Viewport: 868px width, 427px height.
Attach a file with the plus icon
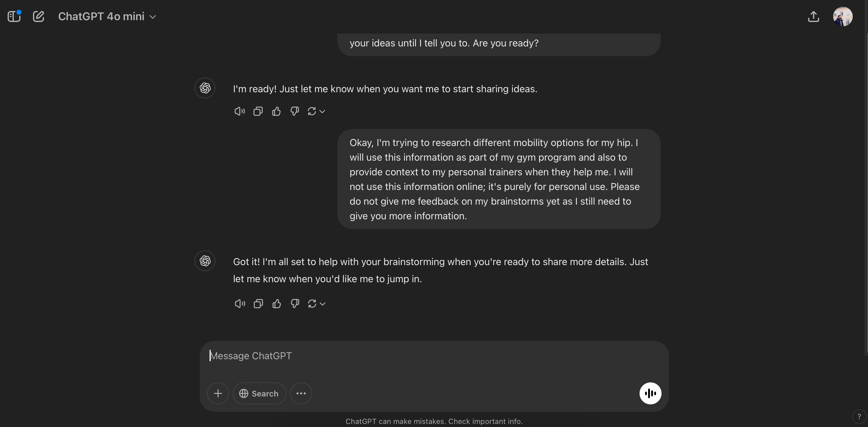218,393
